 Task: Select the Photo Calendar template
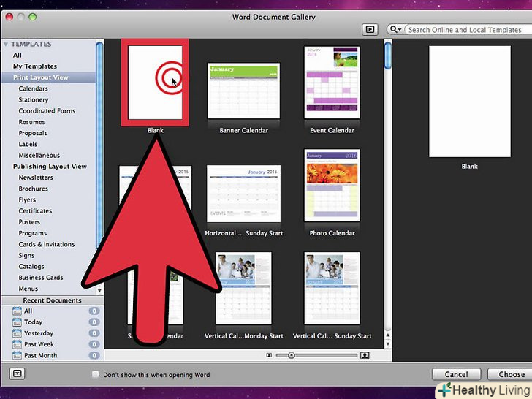pyautogui.click(x=332, y=186)
